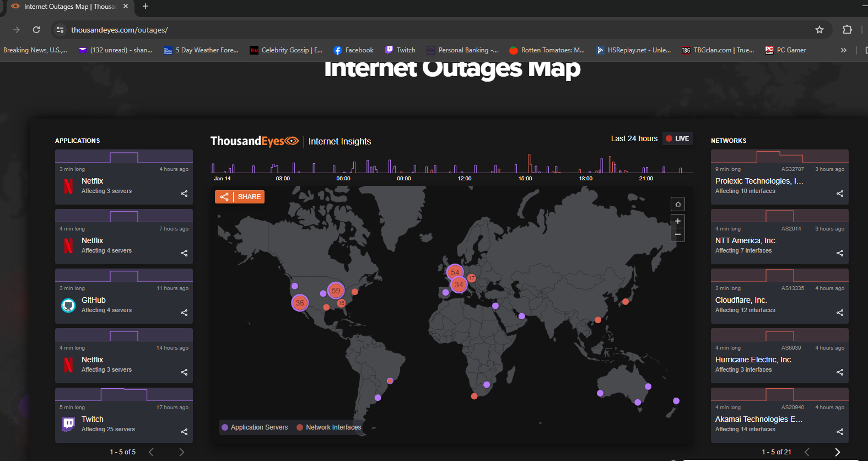This screenshot has height=461, width=868.
Task: Bookmark this page with star icon
Action: tap(820, 30)
